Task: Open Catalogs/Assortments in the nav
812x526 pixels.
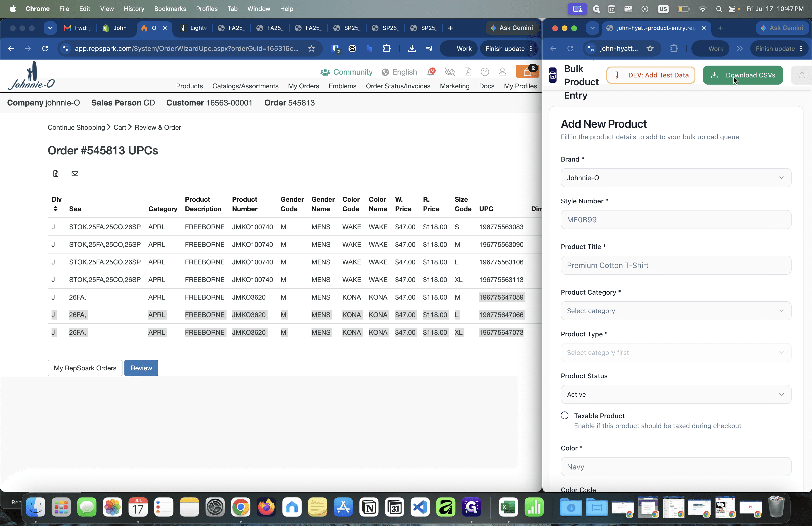Action: (245, 86)
